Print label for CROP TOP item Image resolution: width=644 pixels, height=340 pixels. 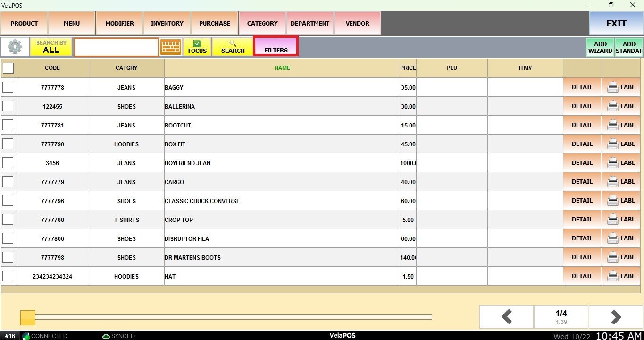621,220
